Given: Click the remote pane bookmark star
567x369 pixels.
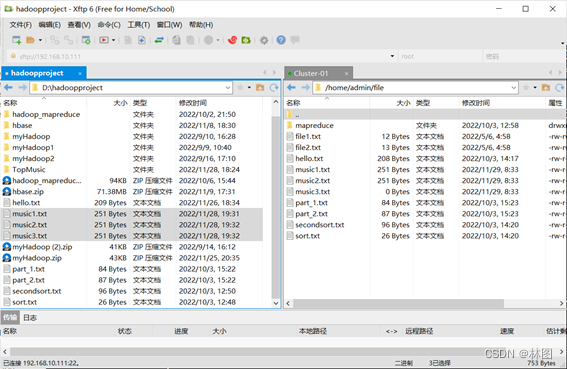Looking at the screenshot, I should pos(526,88).
